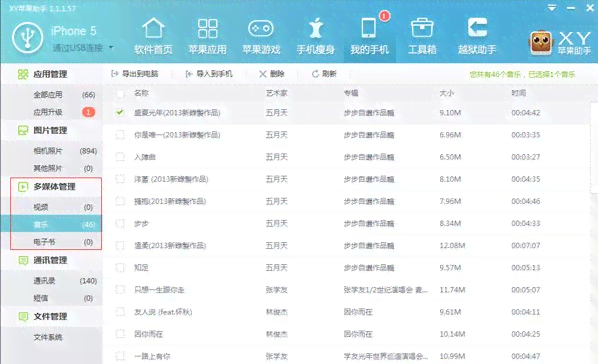Viewport: 598px width, 364px height.
Task: Click the USB connection circle icon
Action: pos(27,38)
